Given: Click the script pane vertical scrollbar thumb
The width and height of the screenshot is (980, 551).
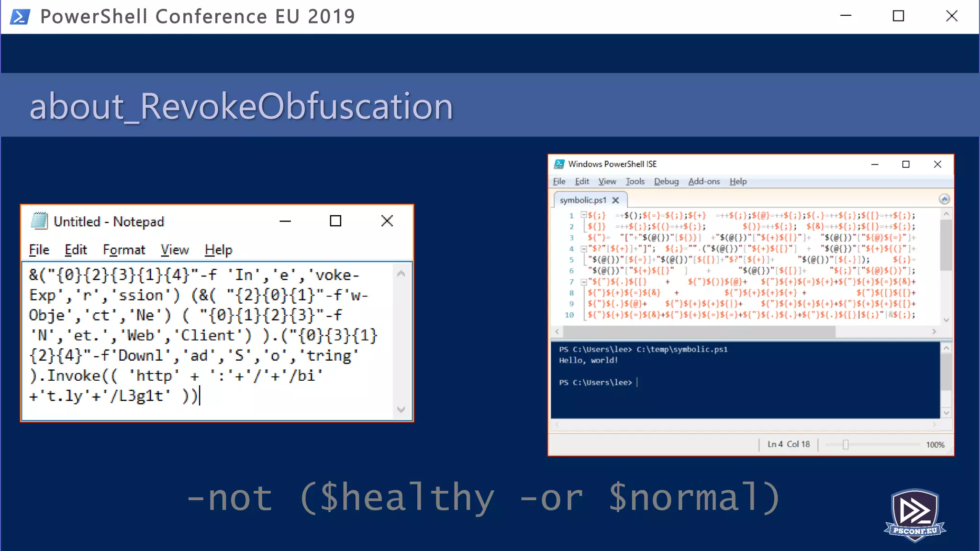Looking at the screenshot, I should 946,245.
